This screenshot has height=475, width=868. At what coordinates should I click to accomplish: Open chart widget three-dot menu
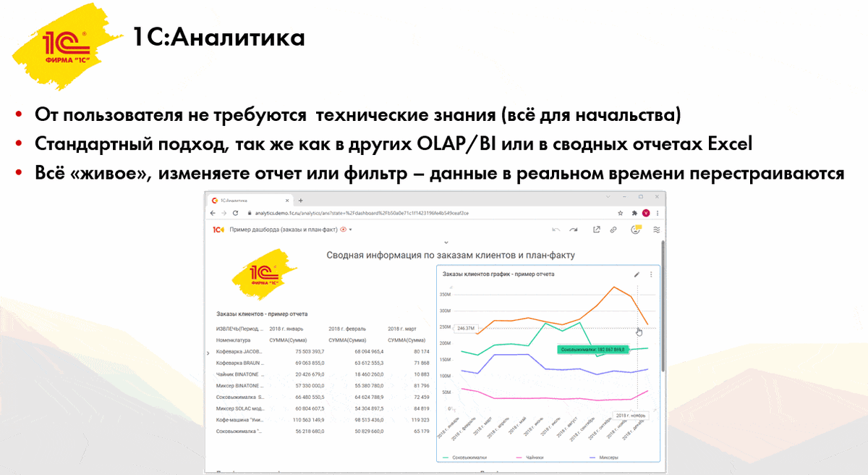point(651,274)
